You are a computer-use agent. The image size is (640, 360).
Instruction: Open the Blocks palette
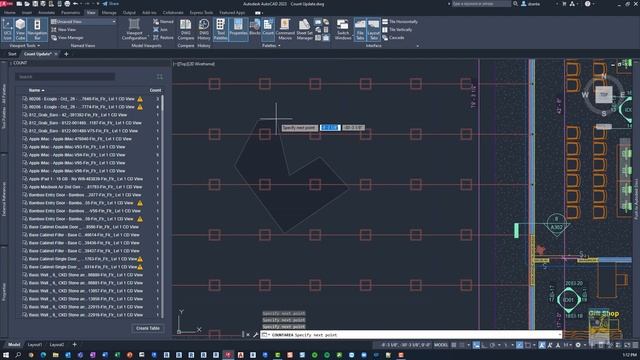pos(255,27)
